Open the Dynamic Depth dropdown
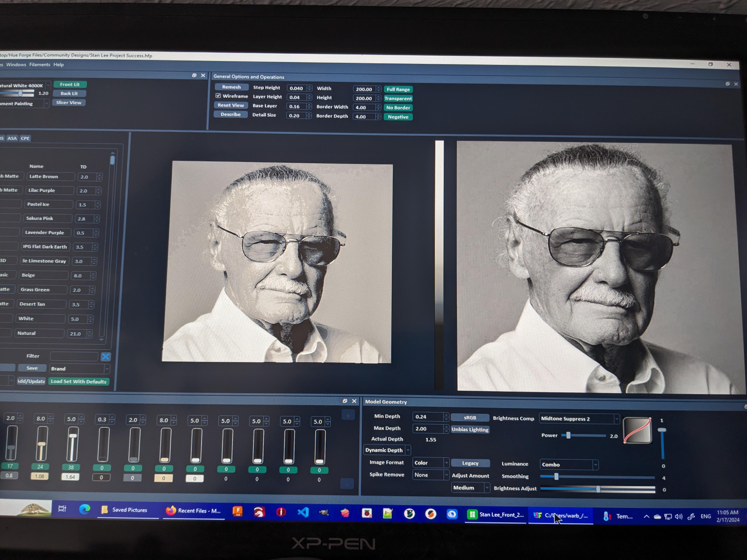 tap(387, 450)
